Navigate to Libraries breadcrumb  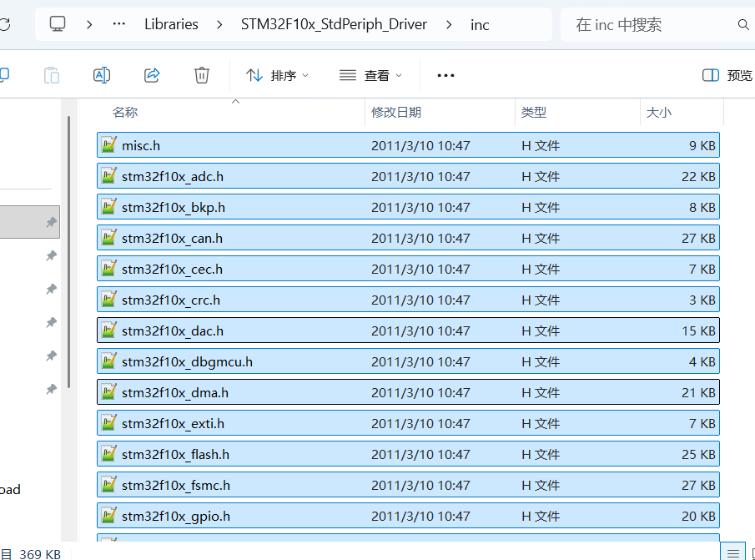171,24
